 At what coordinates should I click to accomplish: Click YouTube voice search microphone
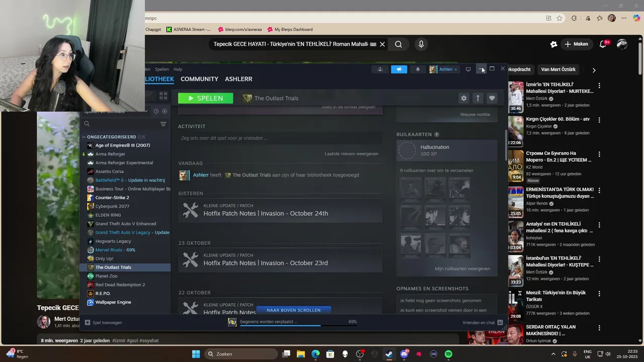421,44
